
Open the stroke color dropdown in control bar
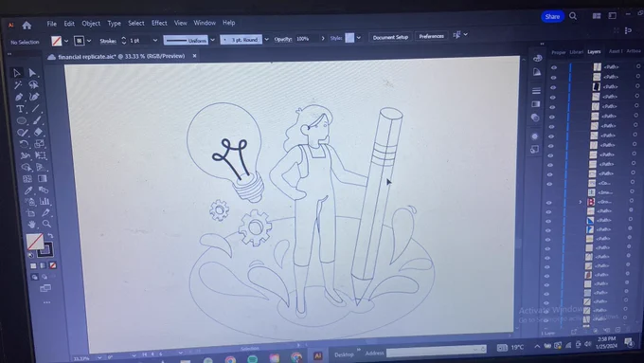89,41
